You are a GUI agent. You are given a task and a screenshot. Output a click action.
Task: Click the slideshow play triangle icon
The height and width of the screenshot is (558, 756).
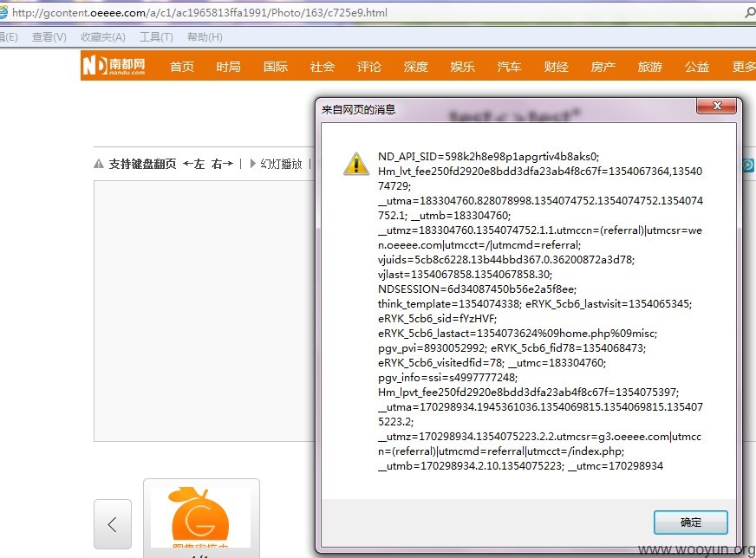[x=252, y=164]
